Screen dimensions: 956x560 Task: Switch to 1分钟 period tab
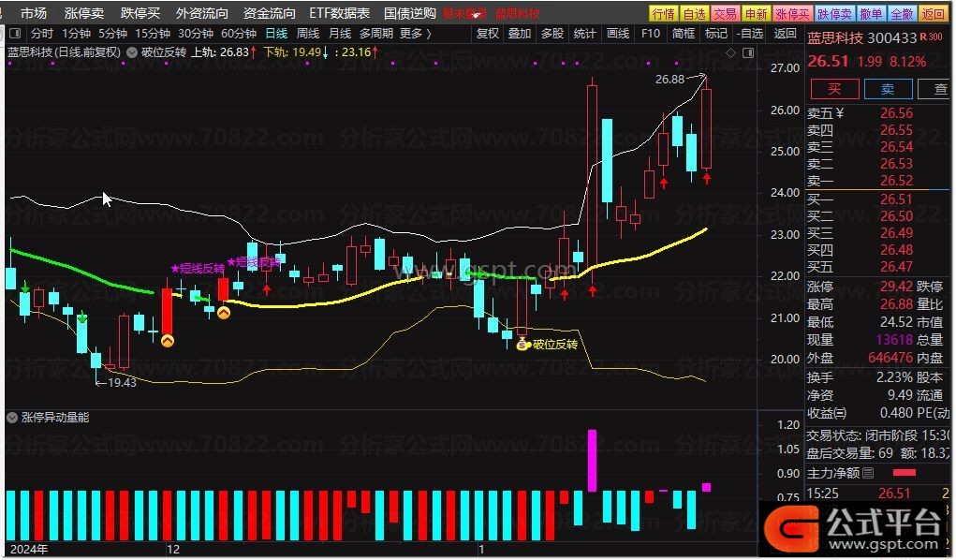coord(76,34)
